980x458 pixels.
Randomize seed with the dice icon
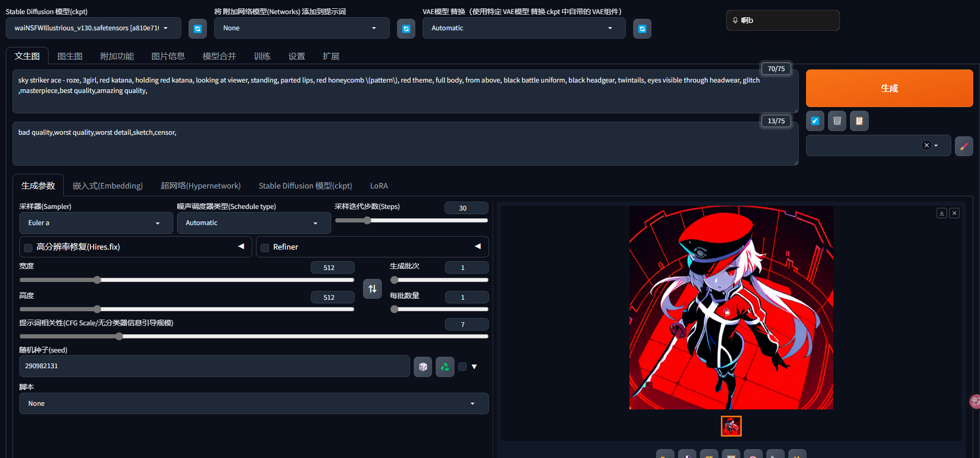(x=423, y=367)
